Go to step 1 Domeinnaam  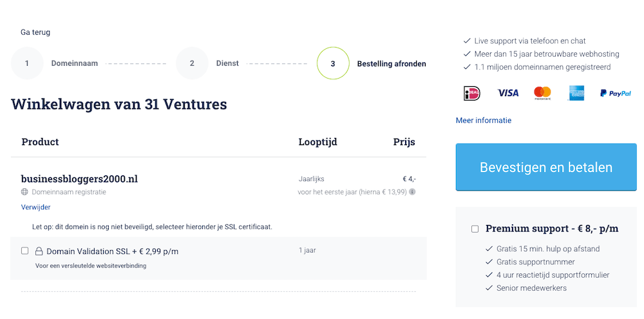click(x=27, y=64)
